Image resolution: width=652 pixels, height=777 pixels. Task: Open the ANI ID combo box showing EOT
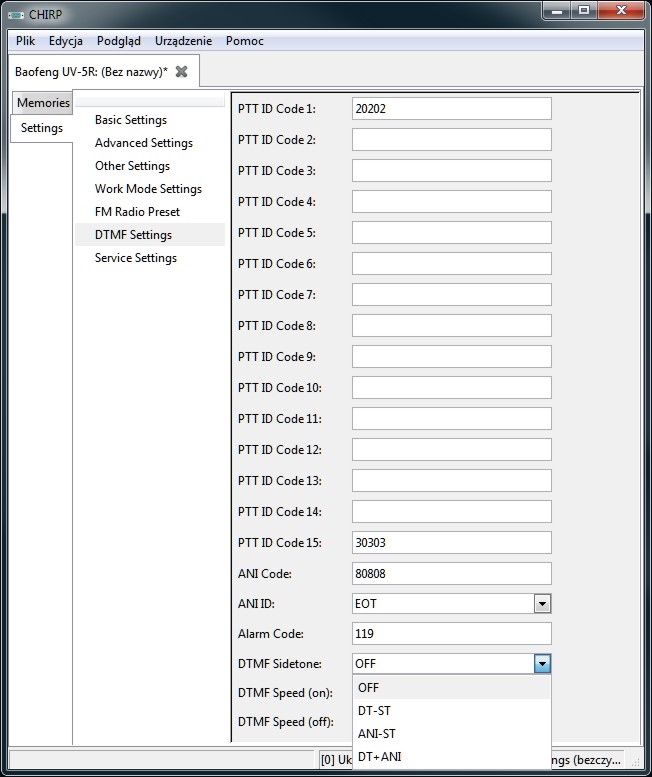coord(451,604)
